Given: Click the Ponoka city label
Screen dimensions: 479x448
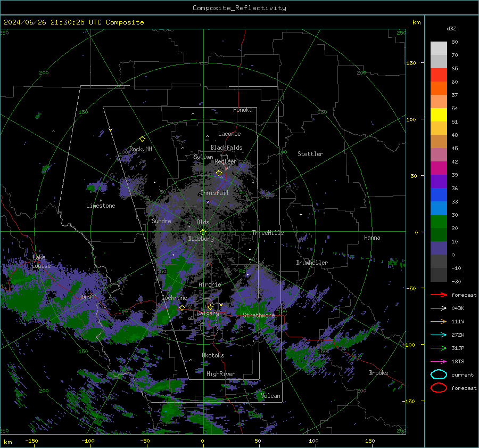Looking at the screenshot, I should click(243, 110).
